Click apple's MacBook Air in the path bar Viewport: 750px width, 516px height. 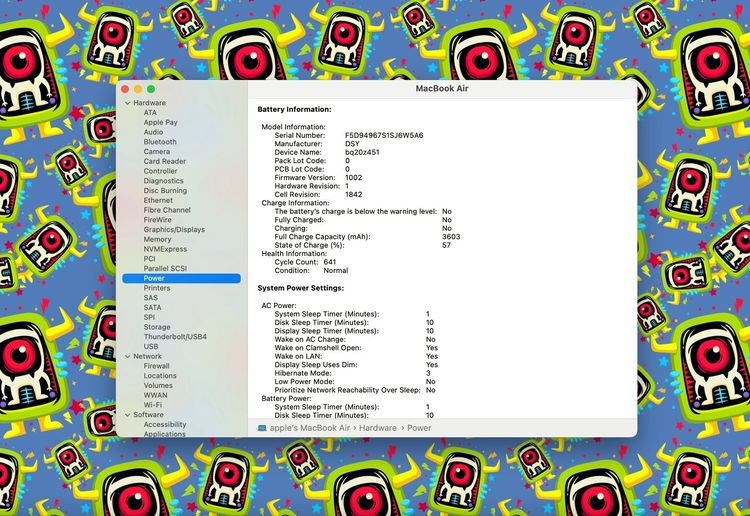(x=313, y=428)
